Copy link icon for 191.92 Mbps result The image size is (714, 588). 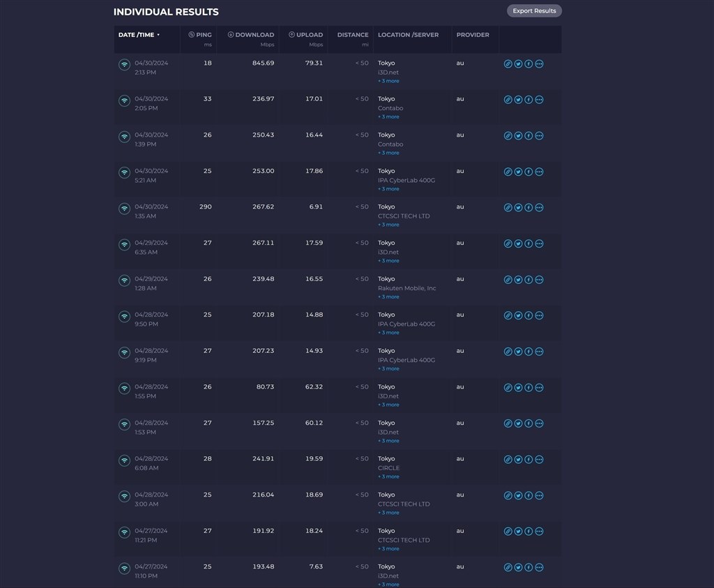pos(508,532)
